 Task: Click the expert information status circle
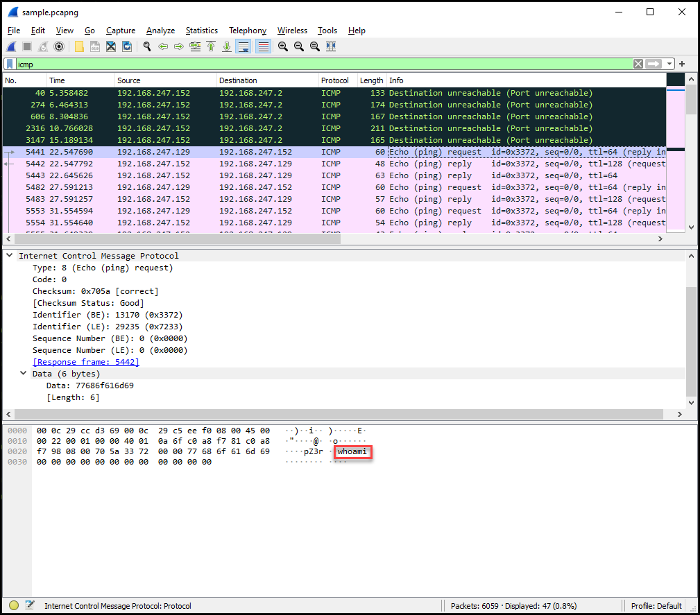tap(14, 605)
